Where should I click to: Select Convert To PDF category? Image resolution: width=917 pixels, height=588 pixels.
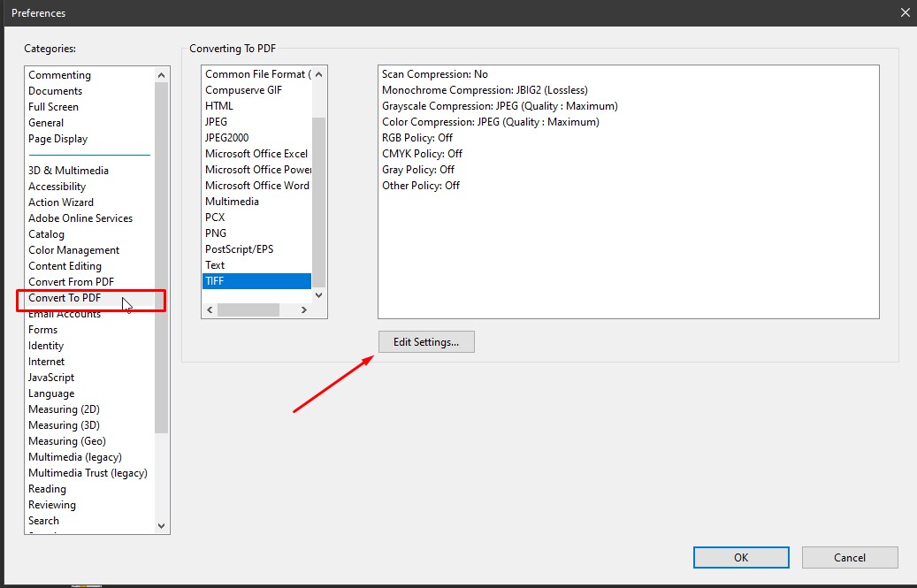pyautogui.click(x=65, y=297)
